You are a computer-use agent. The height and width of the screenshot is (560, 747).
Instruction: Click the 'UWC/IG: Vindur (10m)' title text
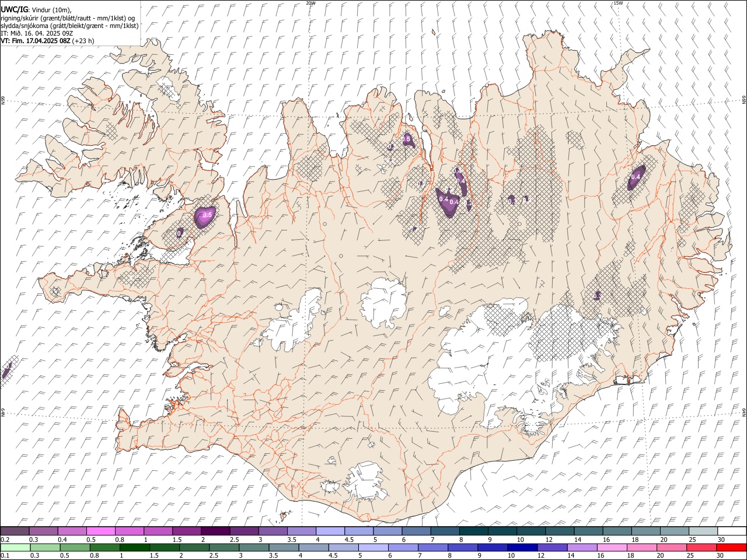36,10
